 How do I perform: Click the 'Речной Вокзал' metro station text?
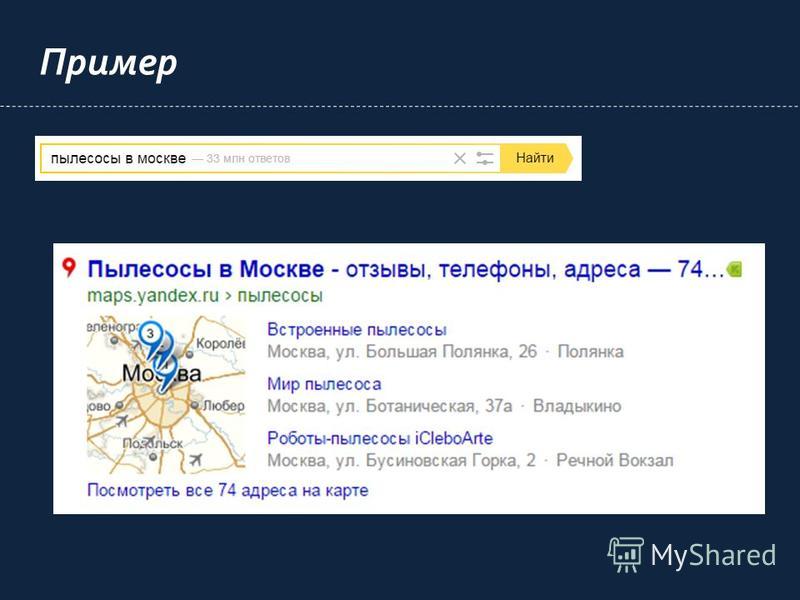point(614,460)
